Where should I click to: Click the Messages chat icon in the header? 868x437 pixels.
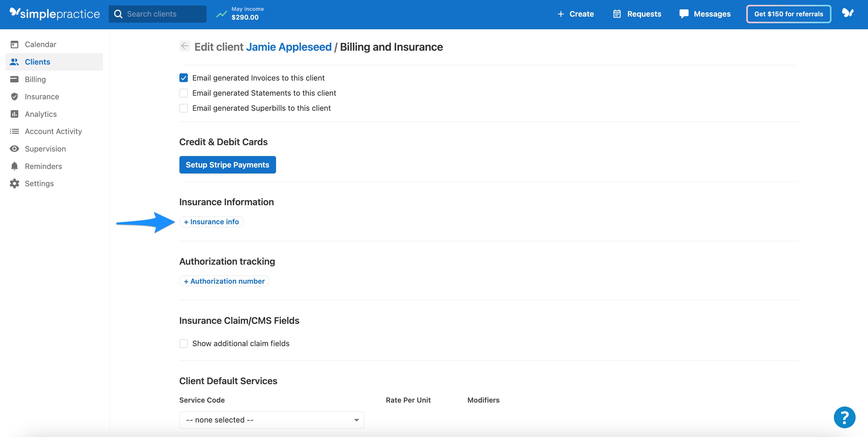click(684, 14)
